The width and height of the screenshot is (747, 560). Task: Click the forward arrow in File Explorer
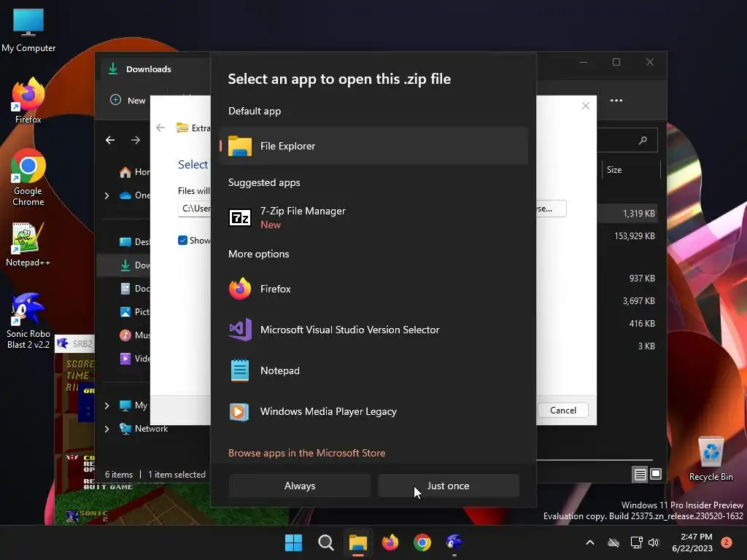click(x=136, y=140)
